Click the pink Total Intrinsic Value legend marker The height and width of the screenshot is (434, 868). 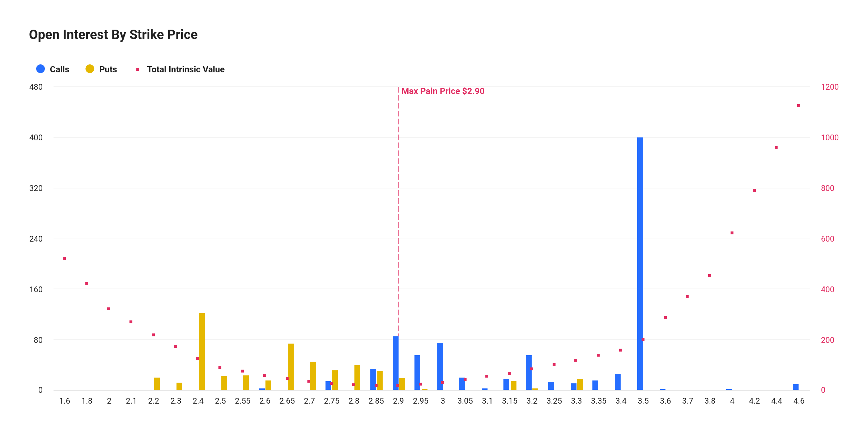click(137, 69)
